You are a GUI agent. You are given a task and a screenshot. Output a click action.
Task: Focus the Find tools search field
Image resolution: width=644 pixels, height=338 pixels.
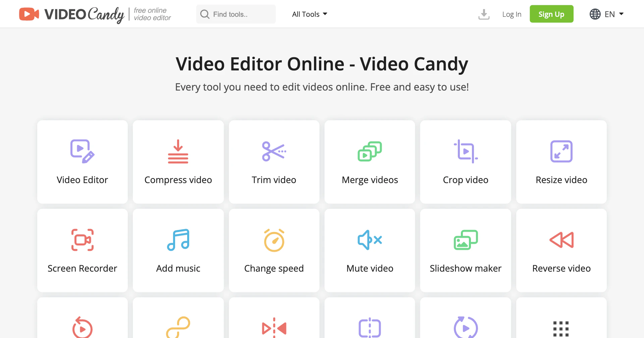pyautogui.click(x=236, y=14)
